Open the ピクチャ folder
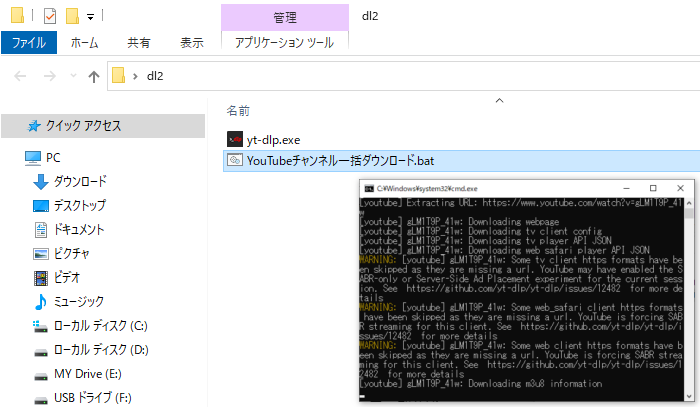 point(72,253)
